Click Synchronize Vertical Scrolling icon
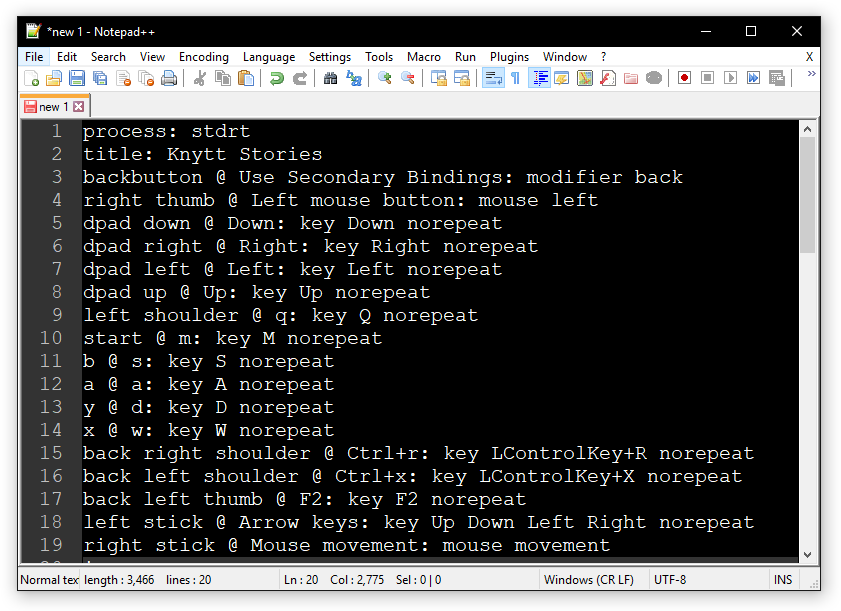Screen dimensions: 841x611 pos(439,78)
